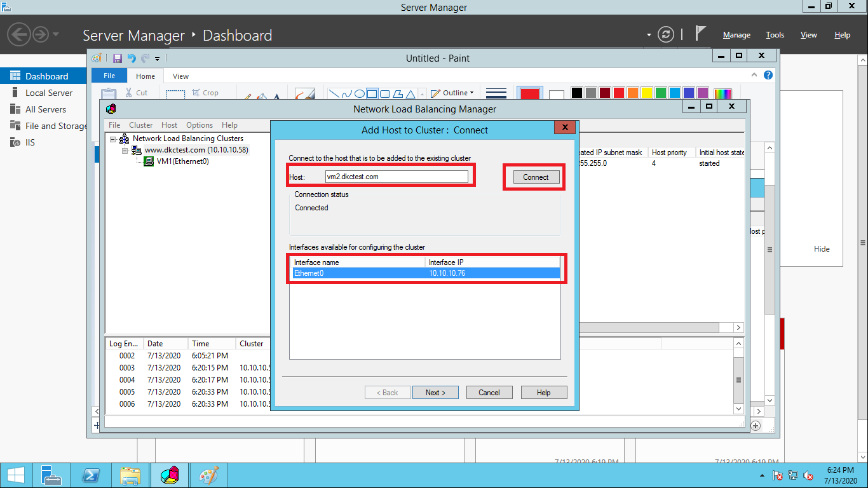Image resolution: width=868 pixels, height=488 pixels.
Task: Open the Host menu in NLB Manager
Action: [x=170, y=125]
